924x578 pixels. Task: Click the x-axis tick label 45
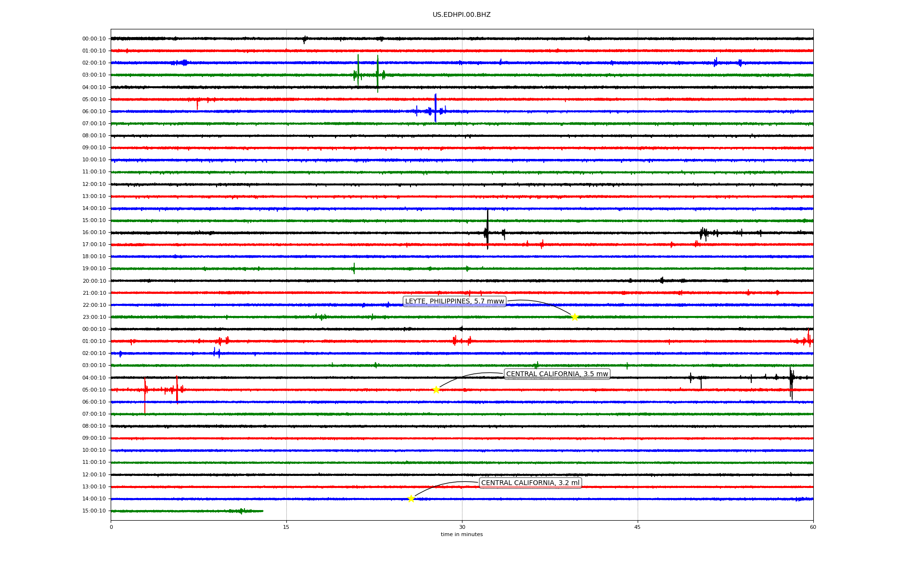click(x=638, y=527)
